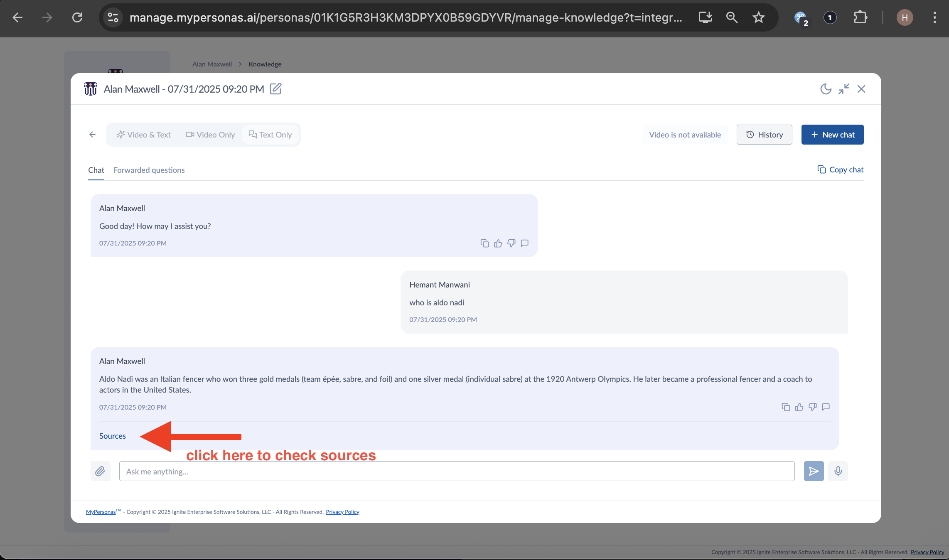The width and height of the screenshot is (949, 560).
Task: Click browser back arrow
Action: pyautogui.click(x=17, y=17)
